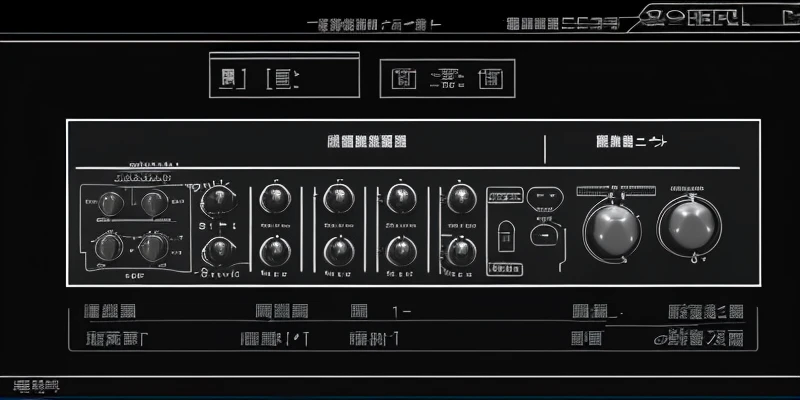Click the lower knob above the scale label

[217, 249]
